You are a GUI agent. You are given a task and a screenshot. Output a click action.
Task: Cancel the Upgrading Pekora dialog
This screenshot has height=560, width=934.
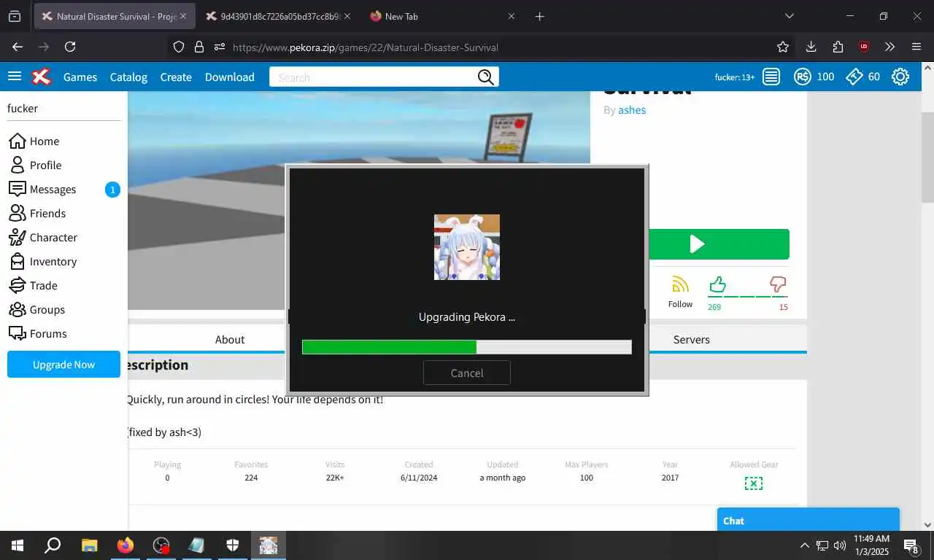pos(467,373)
